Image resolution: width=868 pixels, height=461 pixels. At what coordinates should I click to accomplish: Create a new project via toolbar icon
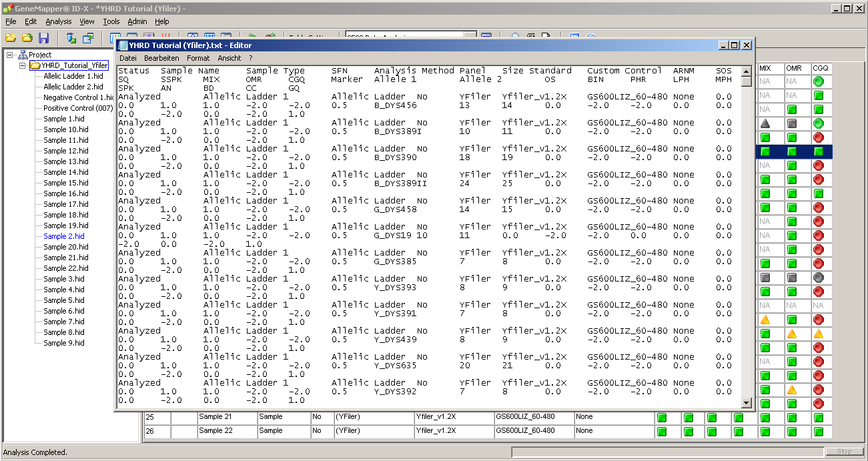coord(11,38)
